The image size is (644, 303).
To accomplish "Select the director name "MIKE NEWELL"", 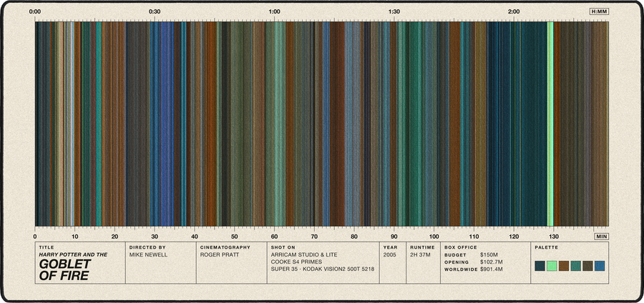I will click(148, 254).
